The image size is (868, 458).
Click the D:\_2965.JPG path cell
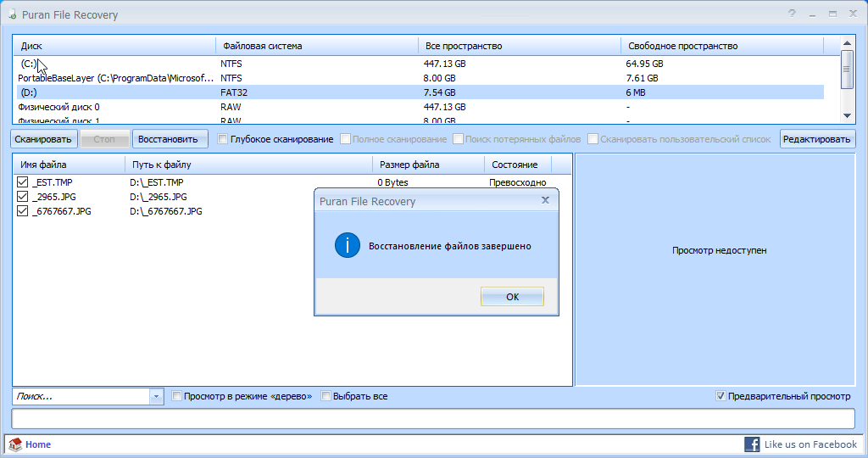coord(159,197)
